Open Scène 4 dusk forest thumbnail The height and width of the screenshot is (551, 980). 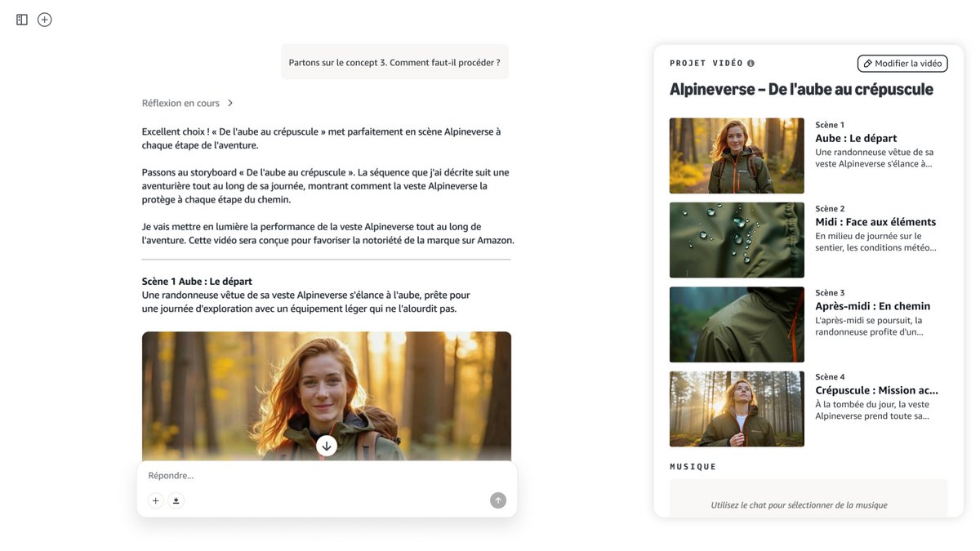tap(737, 409)
